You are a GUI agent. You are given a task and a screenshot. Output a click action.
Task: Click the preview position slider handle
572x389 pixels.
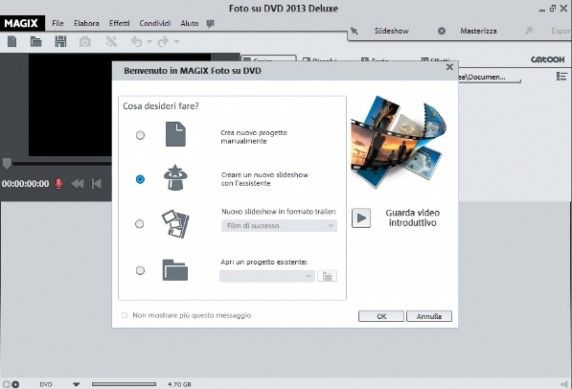click(7, 163)
